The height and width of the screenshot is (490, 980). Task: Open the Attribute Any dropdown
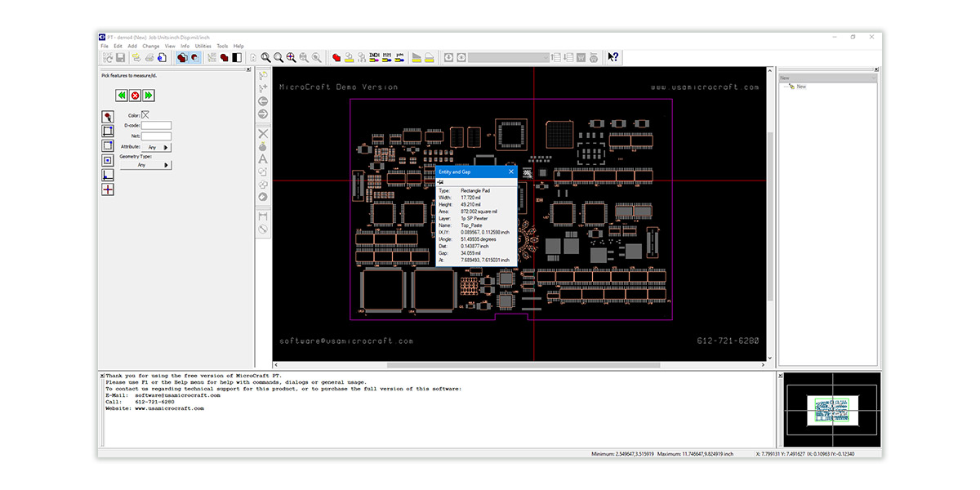pyautogui.click(x=157, y=147)
